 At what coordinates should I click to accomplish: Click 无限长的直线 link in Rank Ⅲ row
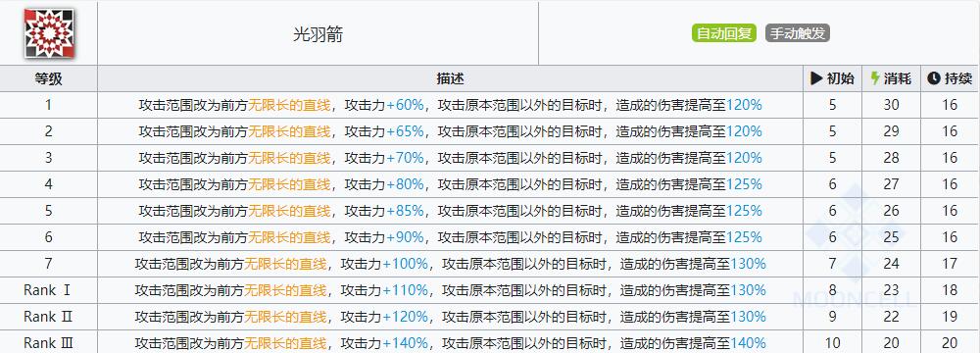tap(285, 343)
